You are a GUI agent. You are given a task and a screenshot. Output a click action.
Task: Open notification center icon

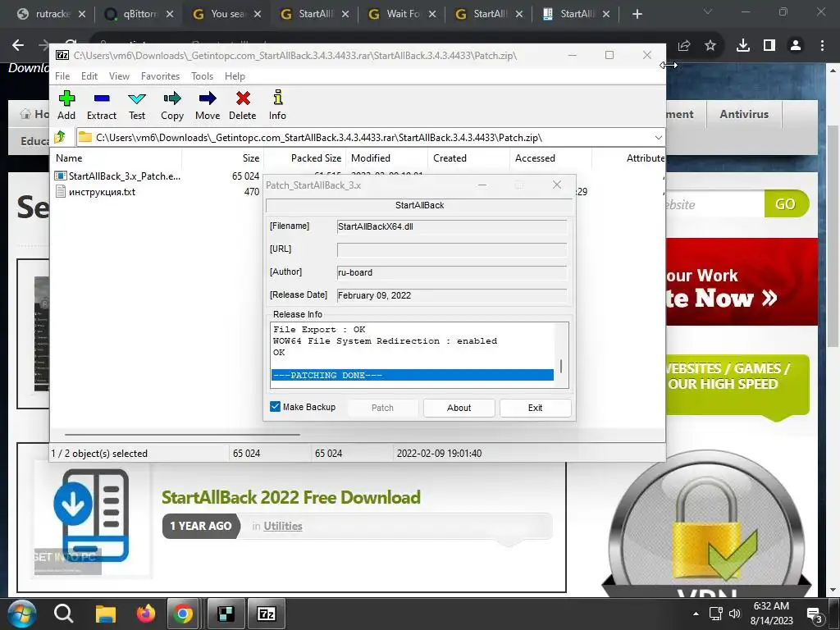click(x=816, y=616)
